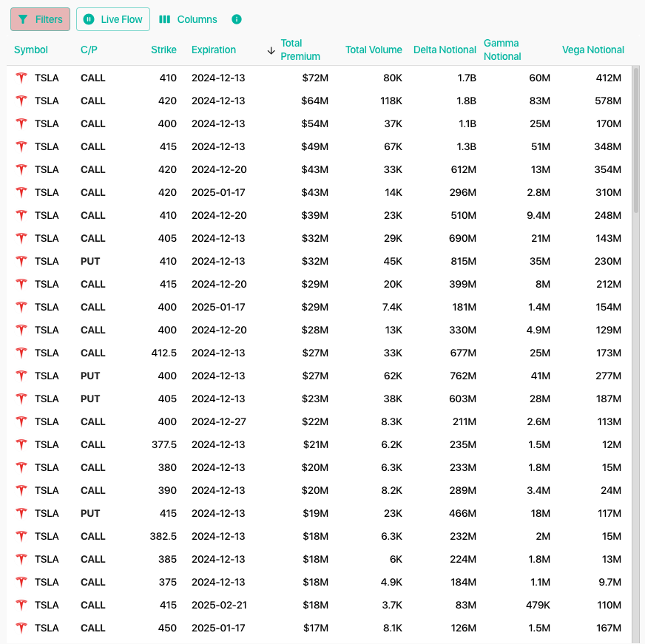This screenshot has height=644, width=645.
Task: Click the 51M gamma notional cell
Action: tap(541, 146)
